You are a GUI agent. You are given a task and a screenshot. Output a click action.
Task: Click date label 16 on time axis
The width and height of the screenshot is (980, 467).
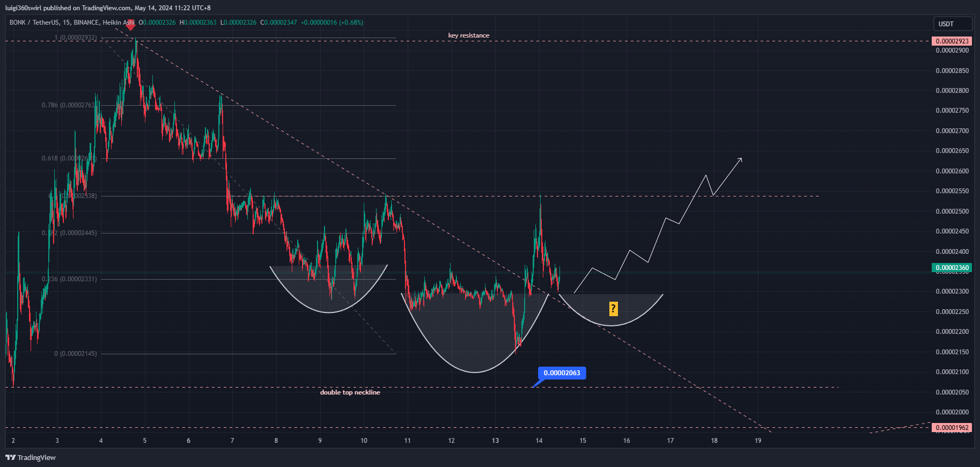pos(627,441)
